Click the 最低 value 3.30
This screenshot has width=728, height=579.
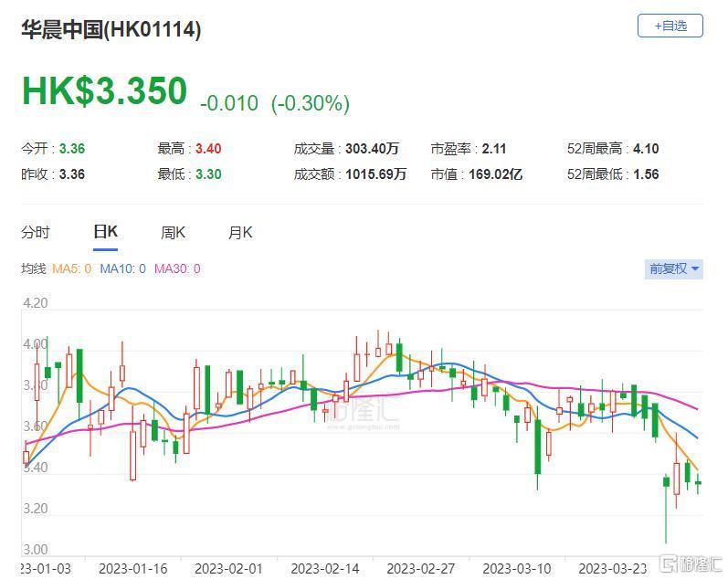tap(208, 174)
